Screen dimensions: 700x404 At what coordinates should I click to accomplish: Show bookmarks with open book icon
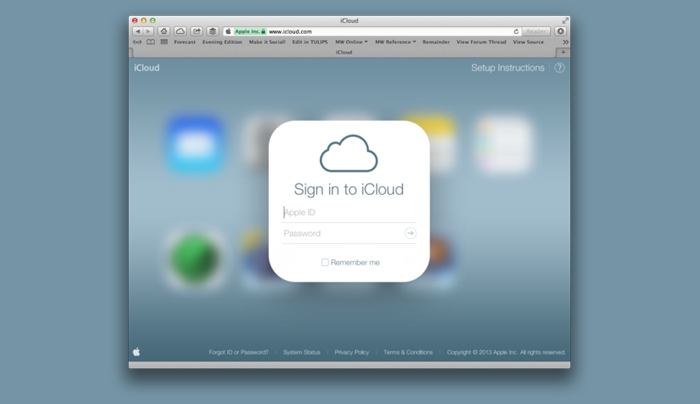(x=151, y=42)
